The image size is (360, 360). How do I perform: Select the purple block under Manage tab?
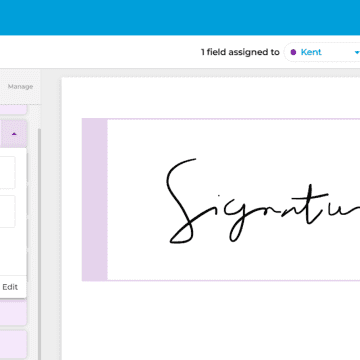[x=13, y=110]
